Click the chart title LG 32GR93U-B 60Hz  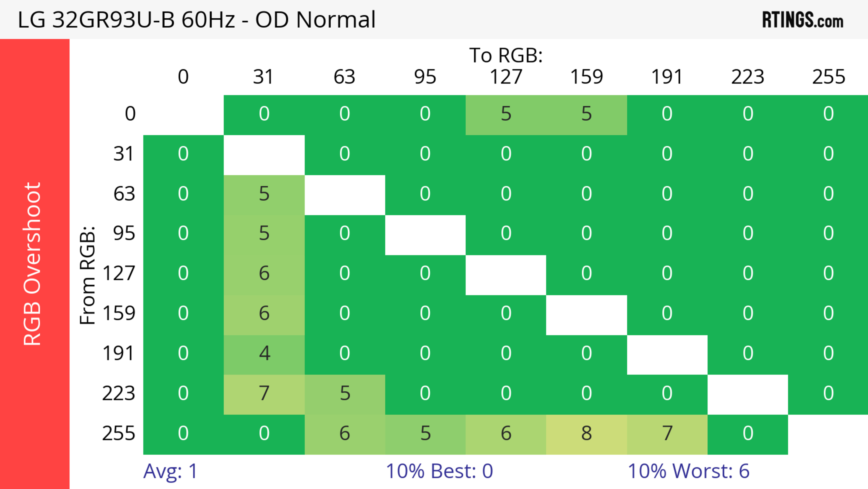point(196,19)
